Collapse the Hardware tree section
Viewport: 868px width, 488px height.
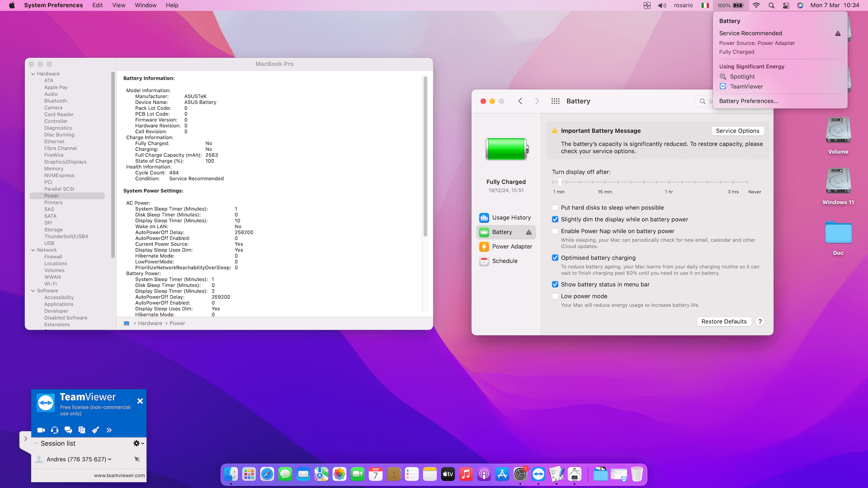coord(33,74)
